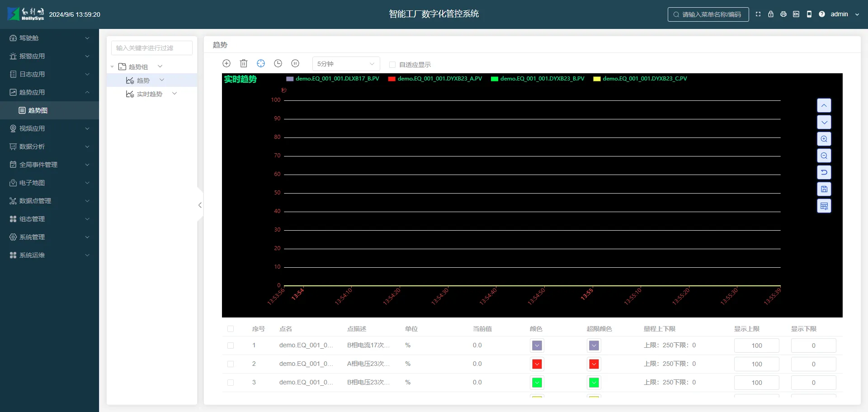Click the tree keyword filter input
This screenshot has height=412, width=868.
click(152, 48)
